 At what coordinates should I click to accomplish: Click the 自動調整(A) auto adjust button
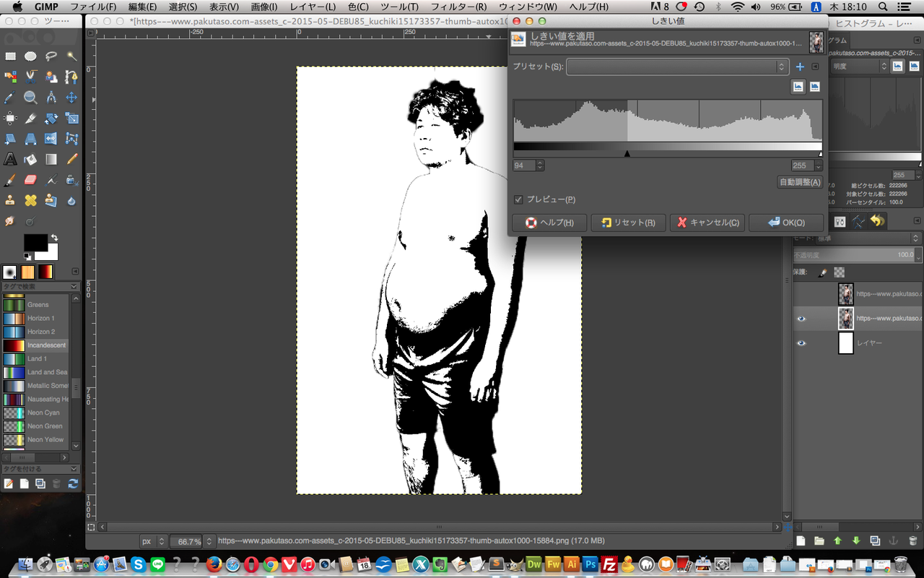point(800,182)
